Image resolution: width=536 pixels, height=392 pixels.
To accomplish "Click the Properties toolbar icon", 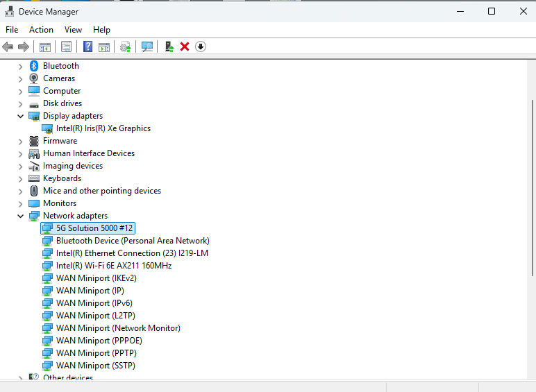I will tap(66, 46).
